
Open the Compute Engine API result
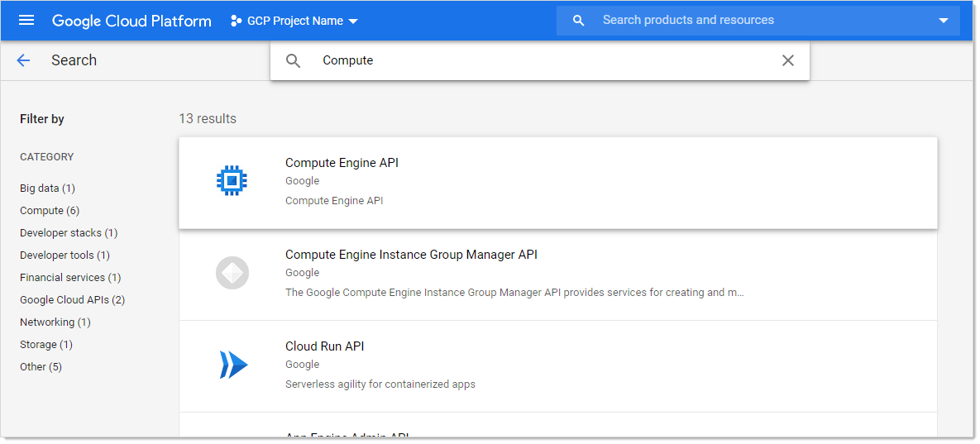tap(342, 163)
